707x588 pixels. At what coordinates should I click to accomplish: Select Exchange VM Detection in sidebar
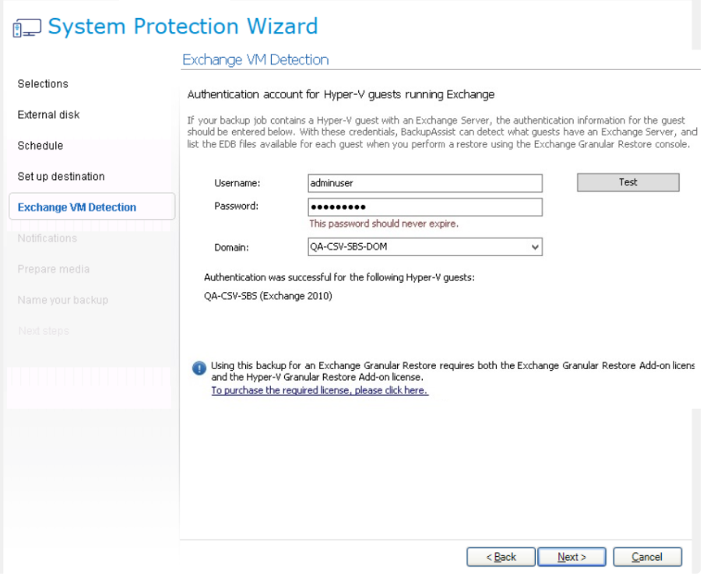[76, 207]
